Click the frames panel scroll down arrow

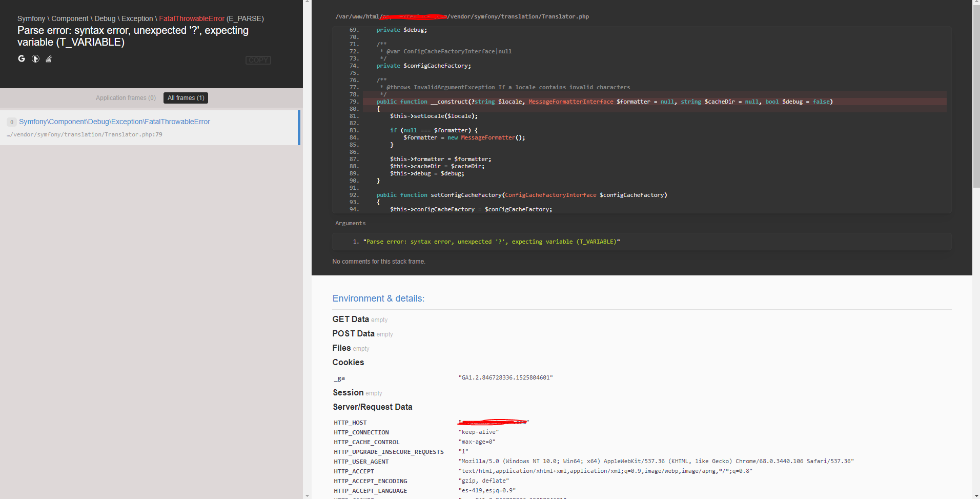click(307, 496)
